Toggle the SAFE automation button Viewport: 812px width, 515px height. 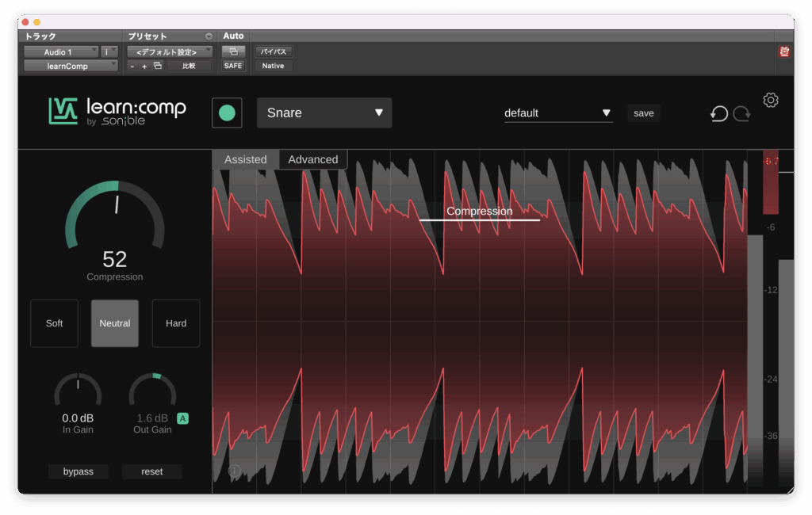click(233, 66)
